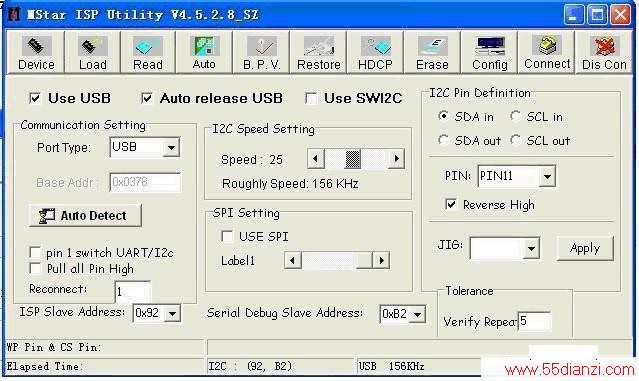Screen dimensions: 639x381
Task: Expand the PIN dropdown showing PIN11
Action: coord(547,176)
